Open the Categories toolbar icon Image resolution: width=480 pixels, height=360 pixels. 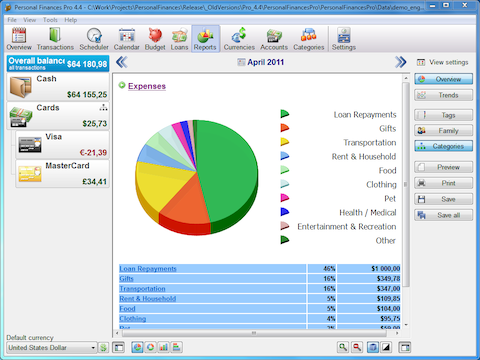(x=309, y=39)
